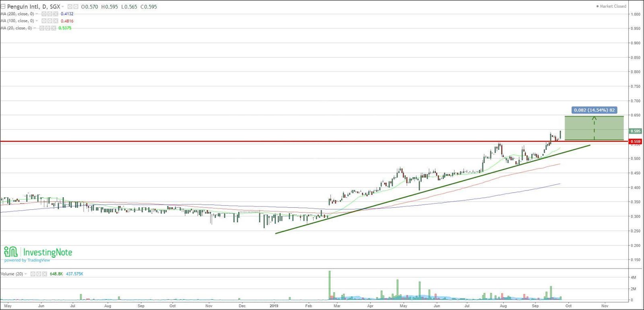This screenshot has width=644, height=310.
Task: Open format settings for MA 100
Action: pyautogui.click(x=50, y=21)
